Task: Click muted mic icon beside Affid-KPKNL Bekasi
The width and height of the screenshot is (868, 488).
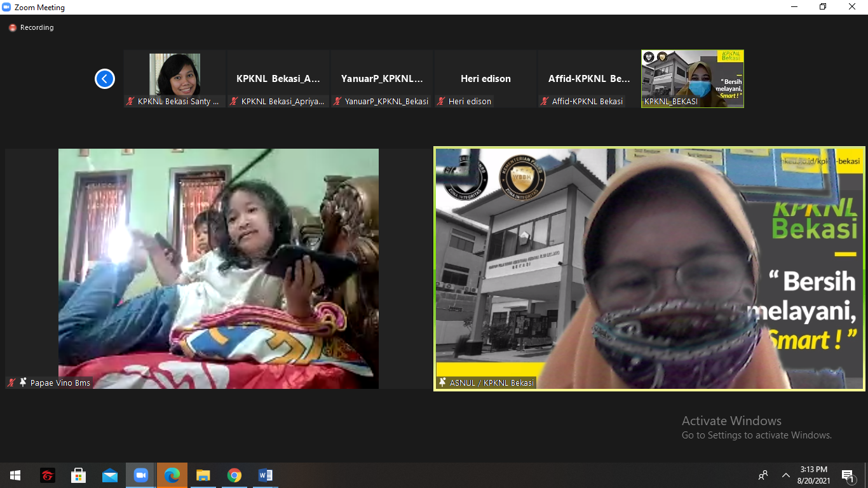Action: pyautogui.click(x=545, y=102)
